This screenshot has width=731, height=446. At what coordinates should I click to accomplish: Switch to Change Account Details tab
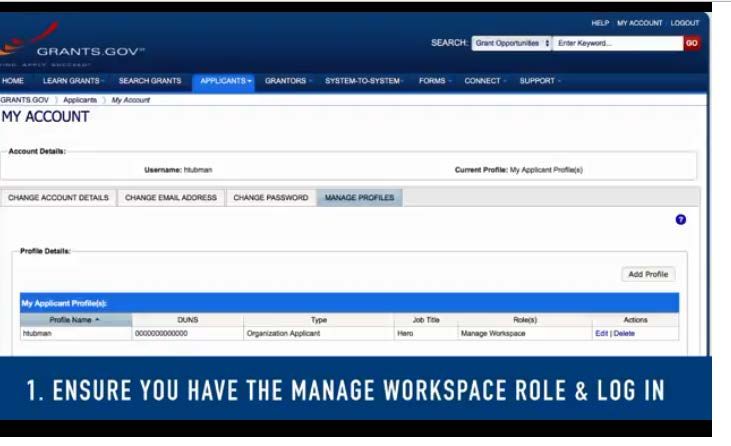tap(58, 198)
